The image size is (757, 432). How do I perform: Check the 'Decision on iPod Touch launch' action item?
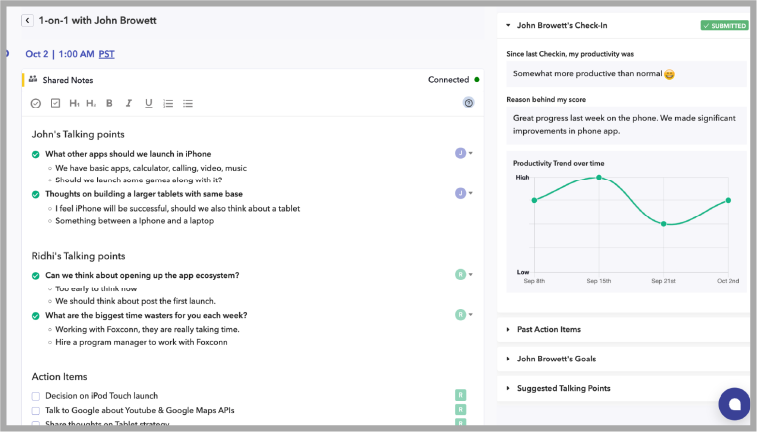[36, 396]
